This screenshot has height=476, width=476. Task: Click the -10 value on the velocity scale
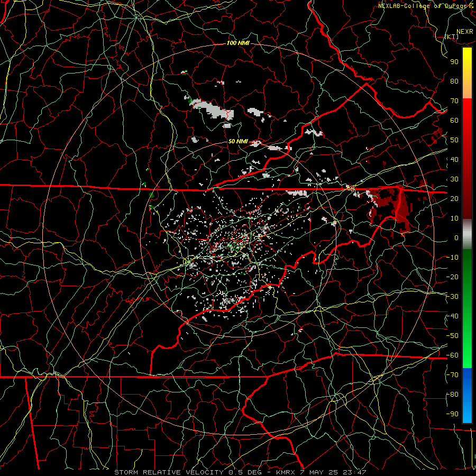tap(452, 258)
